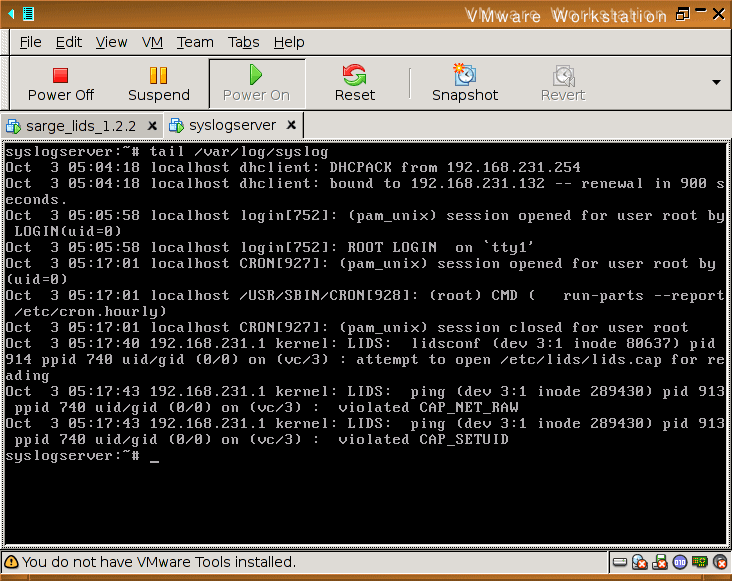Open the Help menu

point(289,42)
